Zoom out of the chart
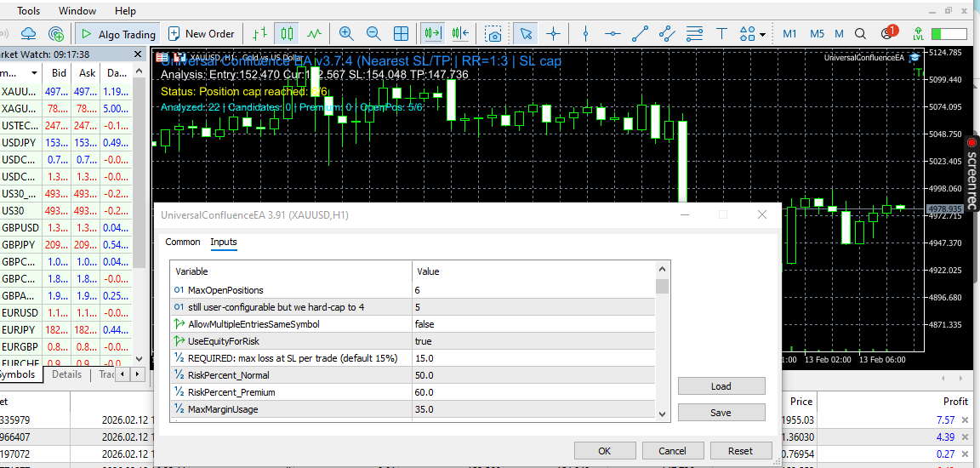 coord(373,33)
